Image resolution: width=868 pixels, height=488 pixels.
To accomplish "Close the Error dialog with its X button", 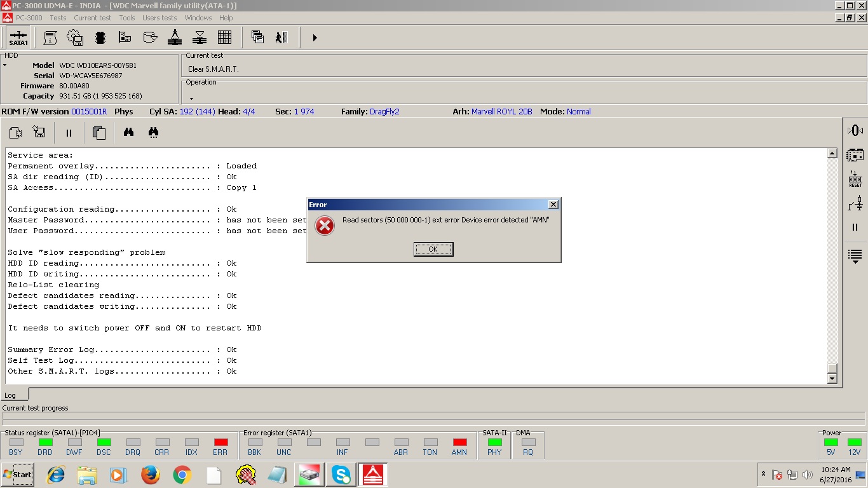I will (x=553, y=205).
